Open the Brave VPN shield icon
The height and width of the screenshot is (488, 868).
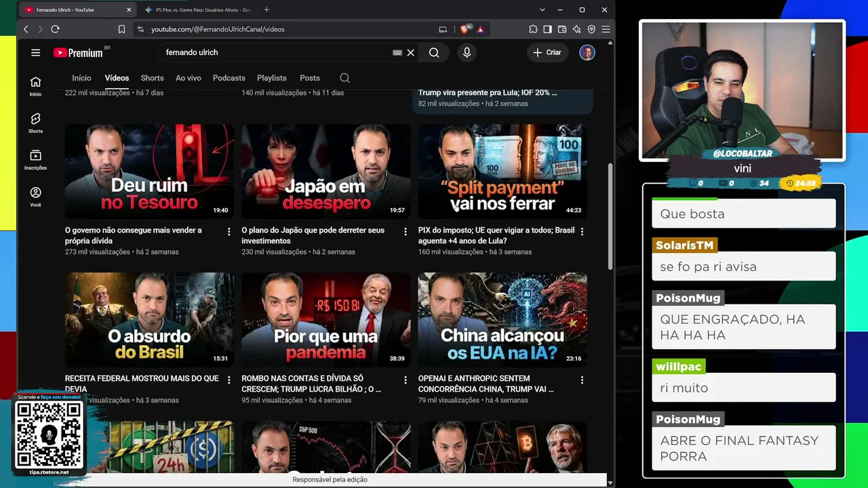pyautogui.click(x=591, y=29)
